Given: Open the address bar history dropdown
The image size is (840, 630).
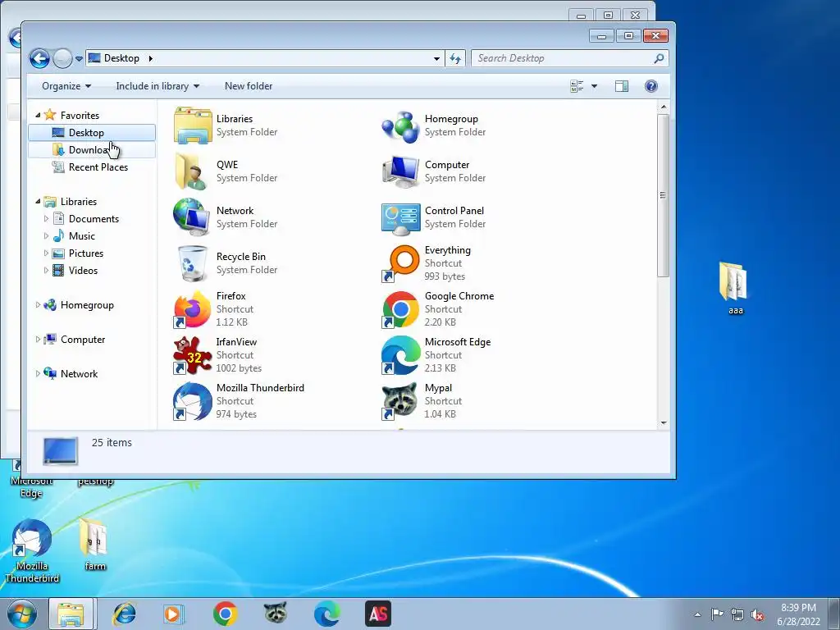Looking at the screenshot, I should 436,58.
